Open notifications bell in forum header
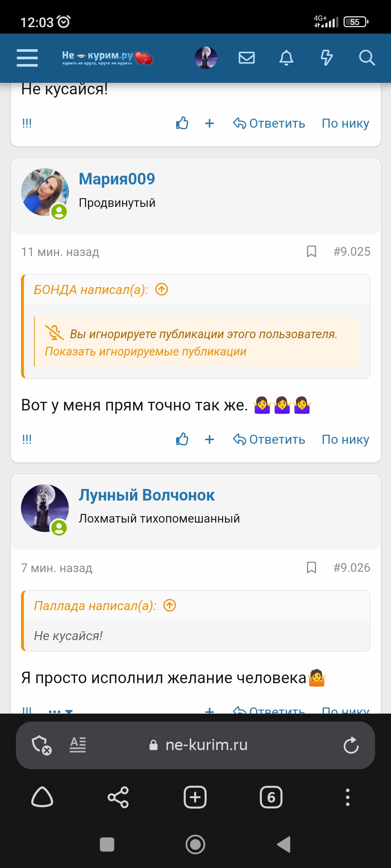The width and height of the screenshot is (391, 868). pos(286,58)
